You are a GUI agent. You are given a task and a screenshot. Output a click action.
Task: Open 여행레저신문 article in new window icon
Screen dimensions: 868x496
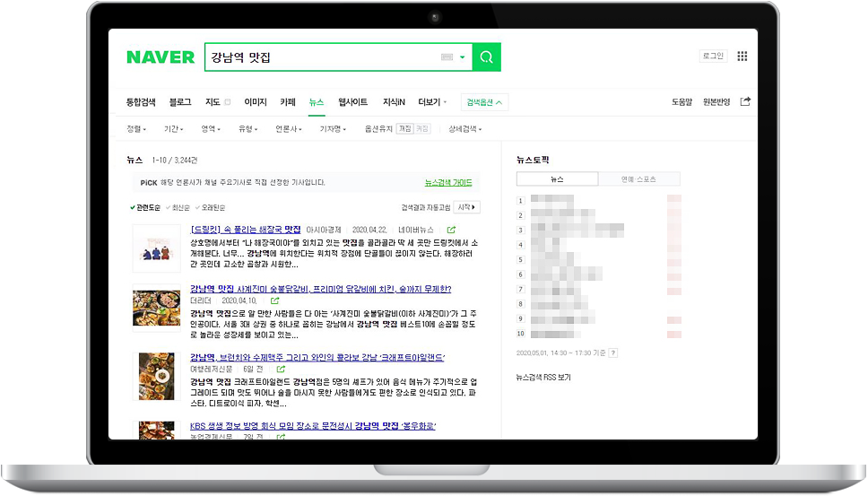point(281,370)
